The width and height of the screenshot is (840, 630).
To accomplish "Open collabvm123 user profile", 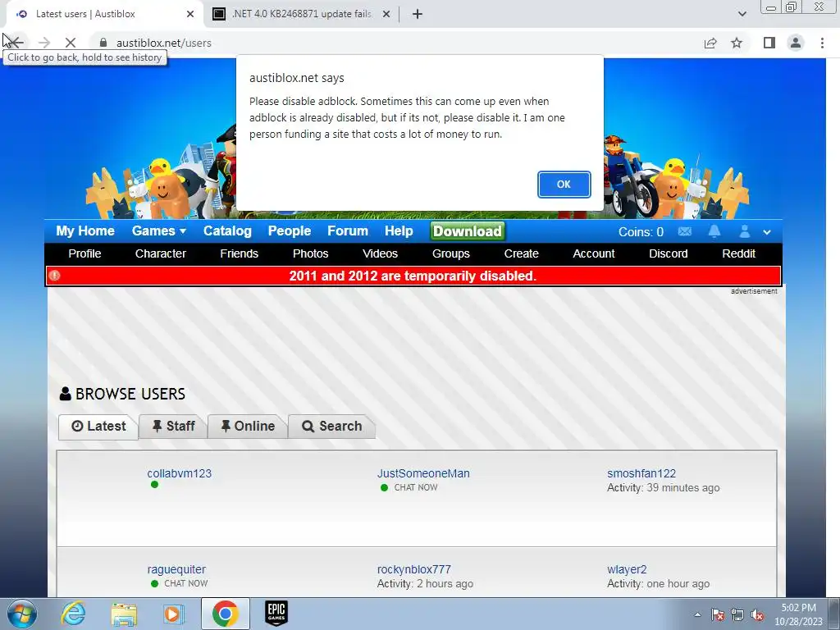I will tap(180, 473).
